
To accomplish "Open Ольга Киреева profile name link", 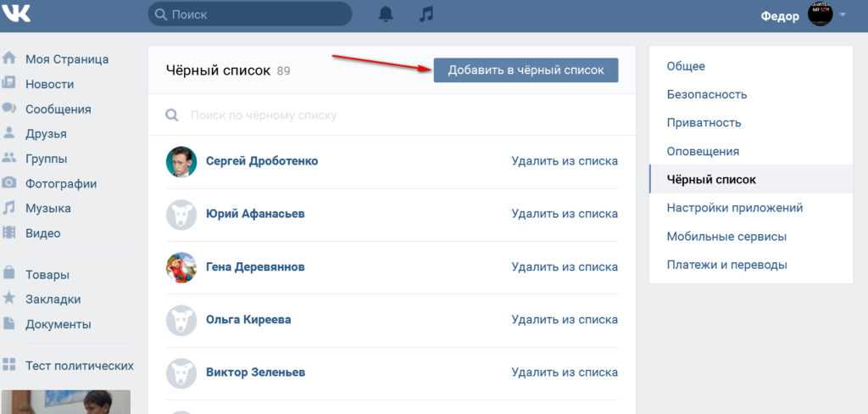I will [x=248, y=320].
